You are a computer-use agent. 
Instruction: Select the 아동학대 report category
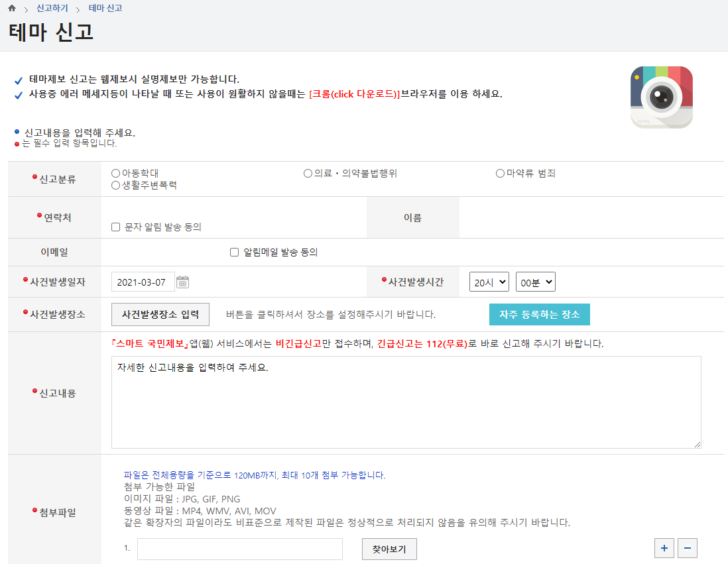(114, 173)
